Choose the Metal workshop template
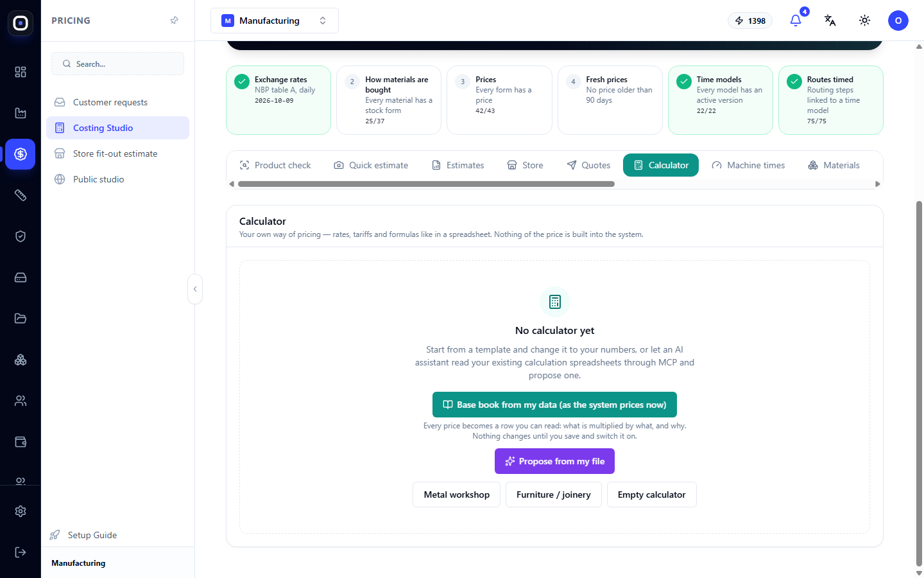 tap(456, 495)
